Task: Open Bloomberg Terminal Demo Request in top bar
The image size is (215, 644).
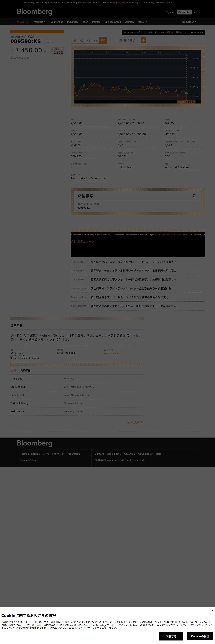Action: click(84, 3)
